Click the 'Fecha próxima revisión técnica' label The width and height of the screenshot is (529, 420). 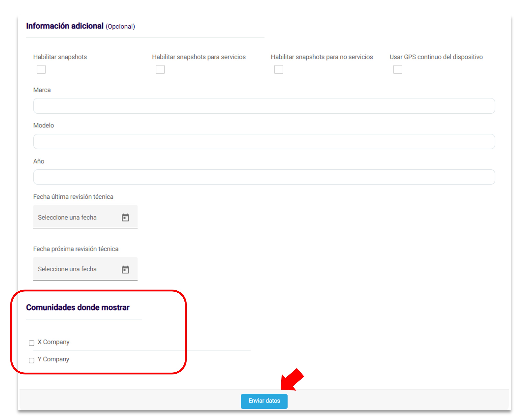(76, 249)
